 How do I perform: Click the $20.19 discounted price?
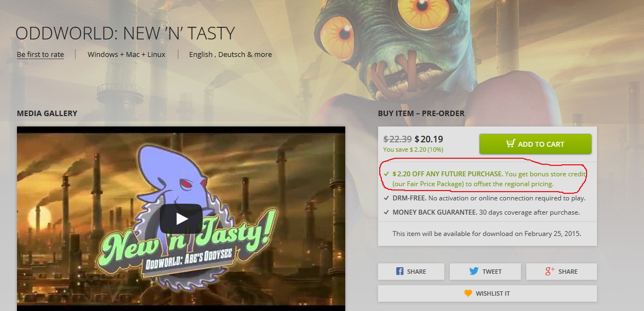tap(429, 139)
